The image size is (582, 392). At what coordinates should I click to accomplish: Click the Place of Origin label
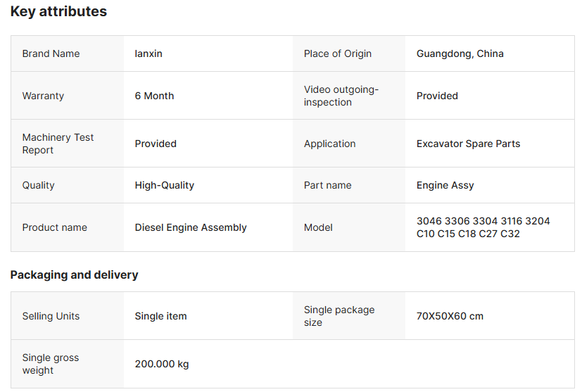(338, 53)
